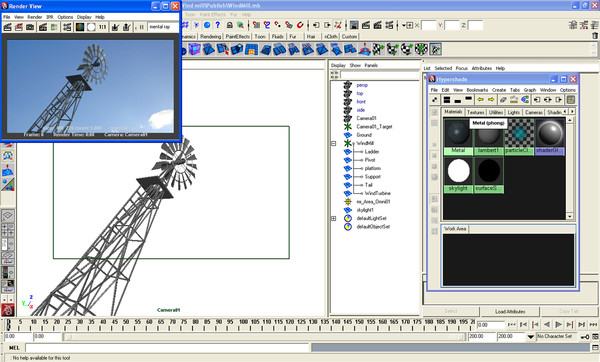The height and width of the screenshot is (362, 600).
Task: Select the shaderGlow swatch in Hypershade
Action: 550,136
